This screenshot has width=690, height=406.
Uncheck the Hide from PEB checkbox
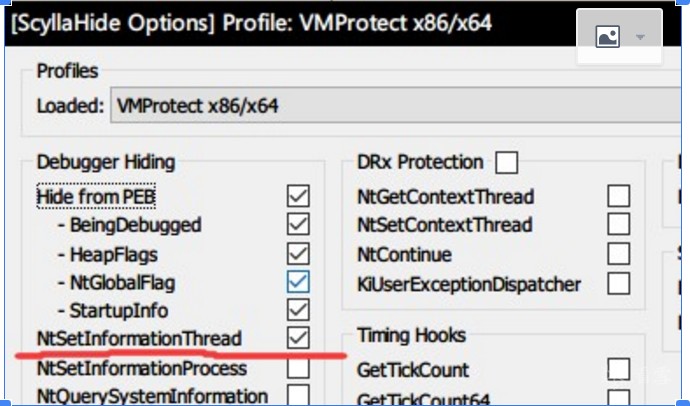(298, 195)
